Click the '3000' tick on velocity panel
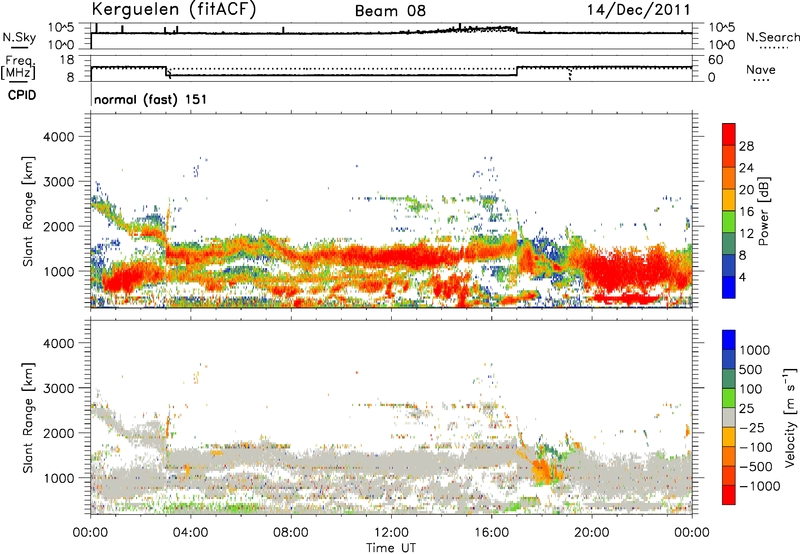The image size is (800, 554). click(x=58, y=388)
